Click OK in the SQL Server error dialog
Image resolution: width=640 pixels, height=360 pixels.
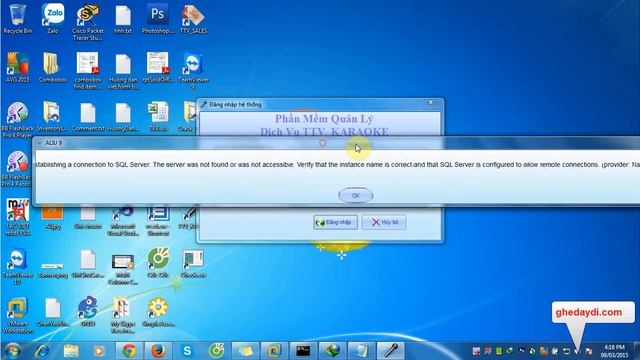click(356, 196)
